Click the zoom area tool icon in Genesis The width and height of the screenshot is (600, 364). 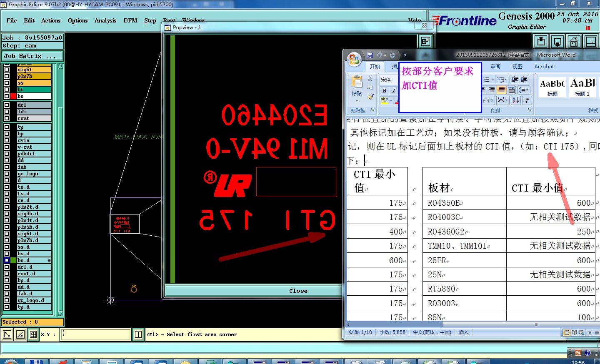pyautogui.click(x=7, y=334)
